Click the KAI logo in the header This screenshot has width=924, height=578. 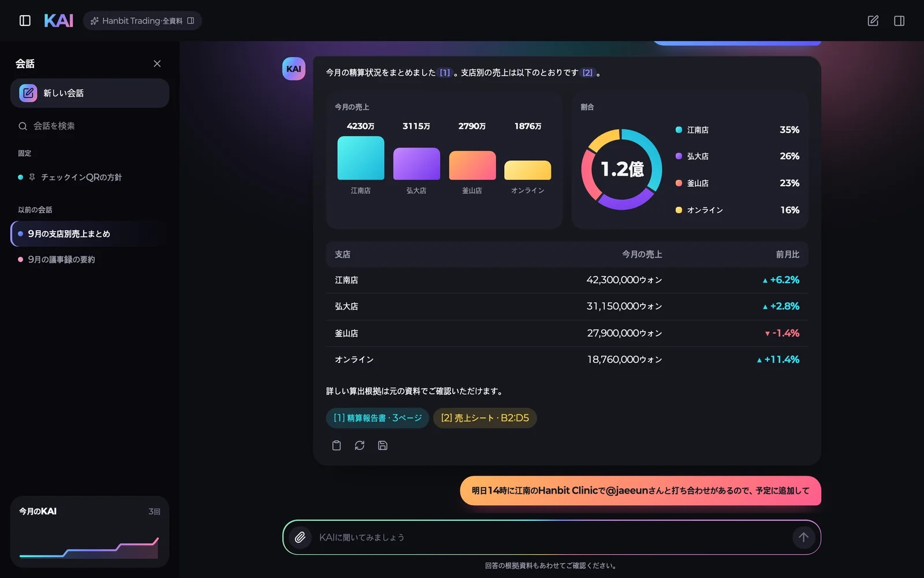click(x=58, y=21)
